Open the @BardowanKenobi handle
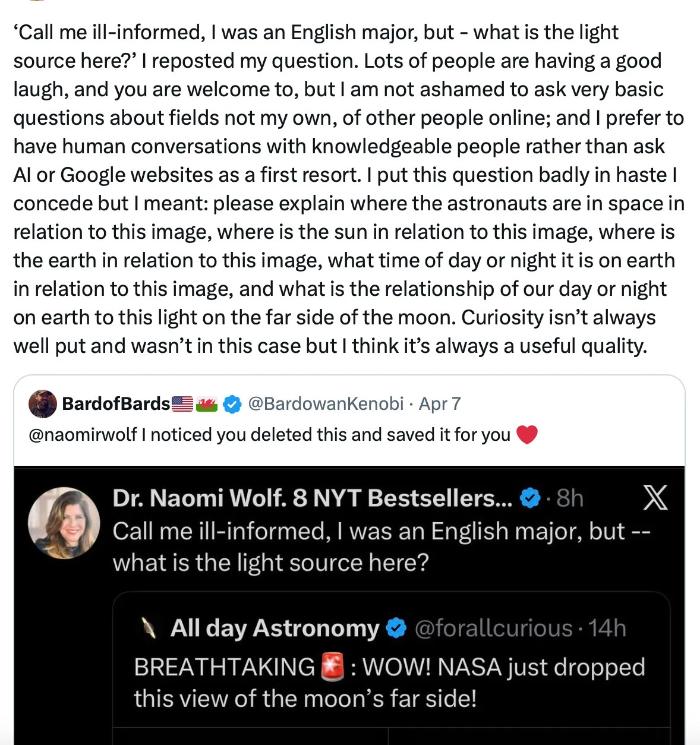 coord(325,404)
